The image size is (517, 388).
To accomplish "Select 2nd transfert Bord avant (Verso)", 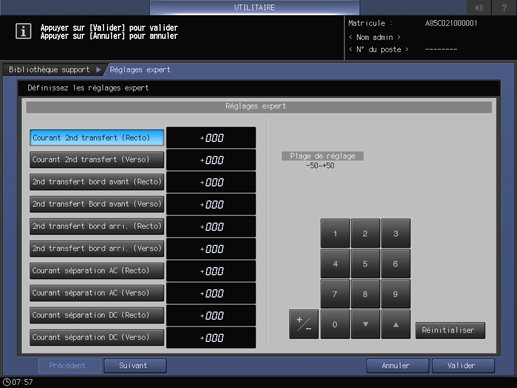I will pos(97,204).
